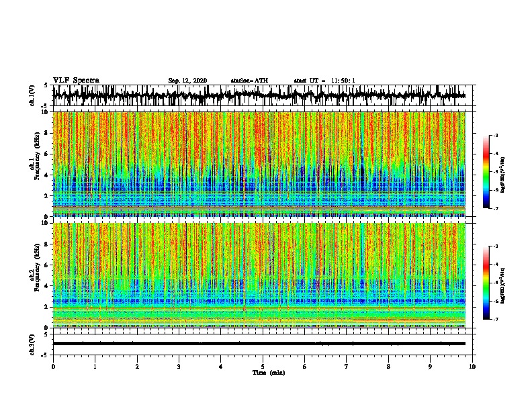
Task: Click the "-7" label on ch.2 colorbar
Action: (x=496, y=319)
